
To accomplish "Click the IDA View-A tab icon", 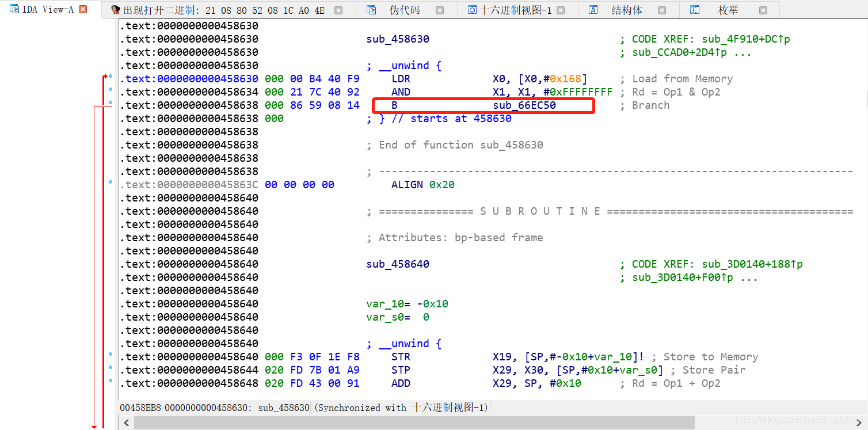I will (14, 9).
